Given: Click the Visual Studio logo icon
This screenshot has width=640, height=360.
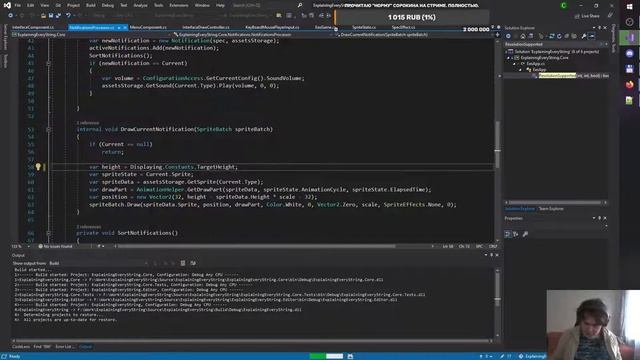Looking at the screenshot, I should pos(7,5).
